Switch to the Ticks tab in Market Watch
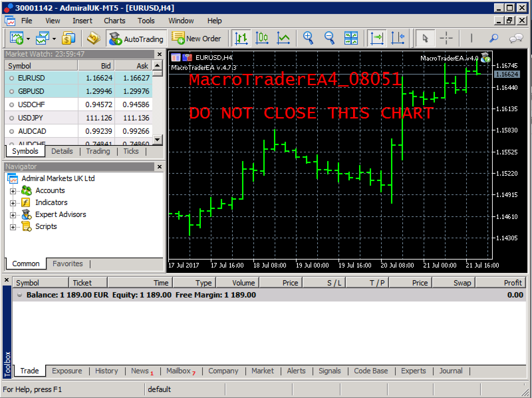Viewport: 532px width, 398px height. pyautogui.click(x=131, y=151)
